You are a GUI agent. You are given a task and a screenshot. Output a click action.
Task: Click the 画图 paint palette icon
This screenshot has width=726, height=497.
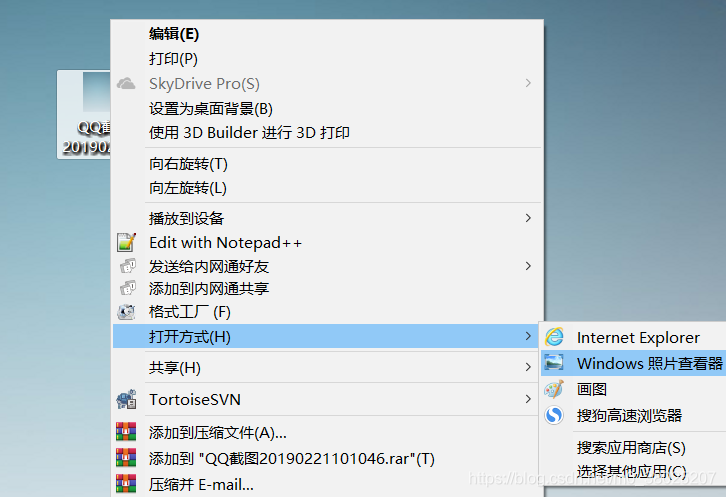coord(554,389)
